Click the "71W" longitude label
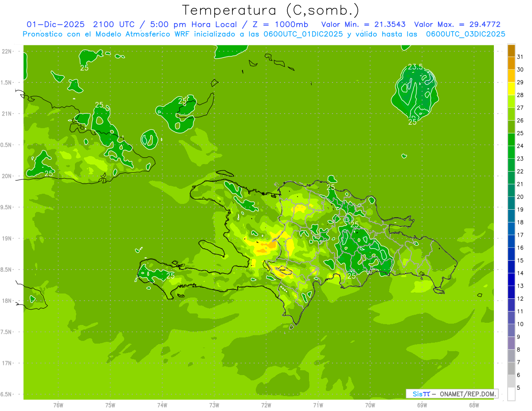This screenshot has width=532, height=411. click(x=318, y=405)
